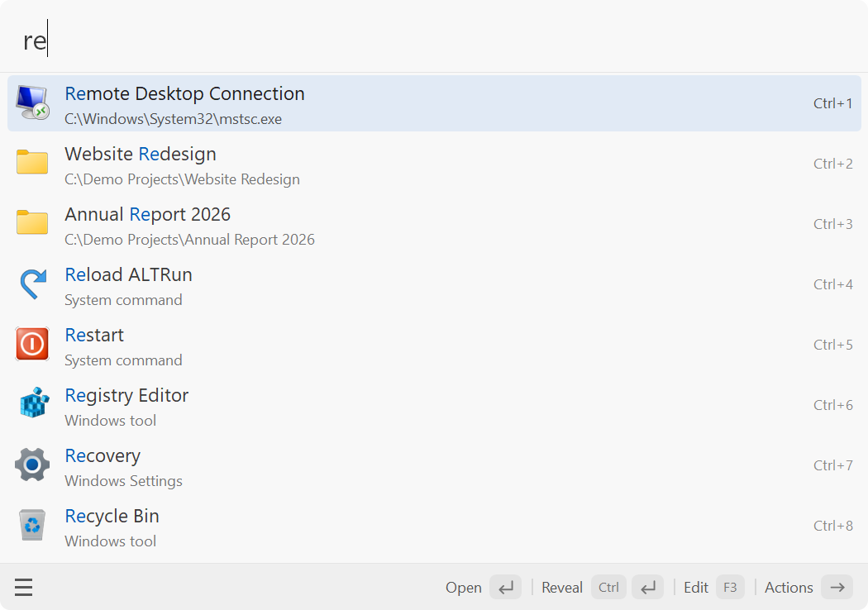Click the Recovery gear icon
Viewport: 868px width, 610px height.
(32, 465)
